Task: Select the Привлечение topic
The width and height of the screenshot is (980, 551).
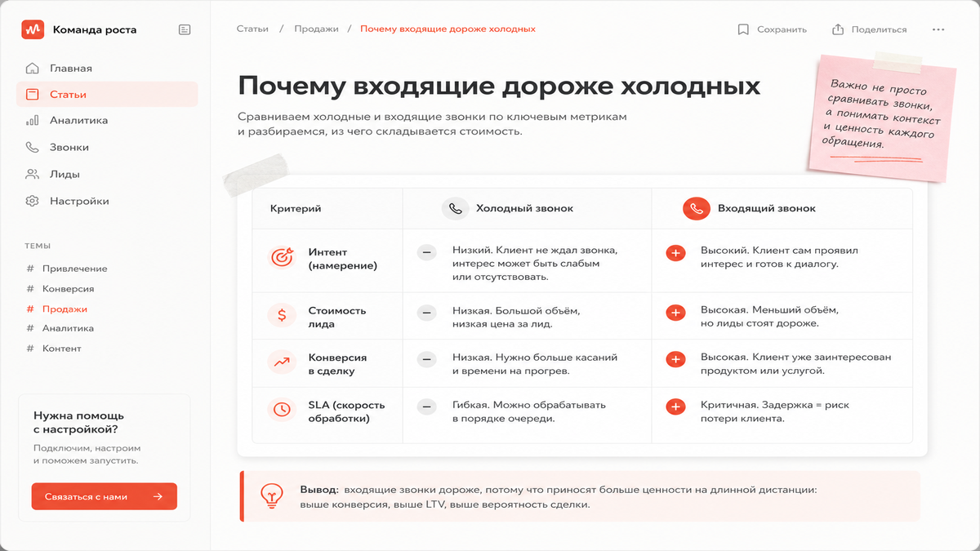Action: coord(67,269)
